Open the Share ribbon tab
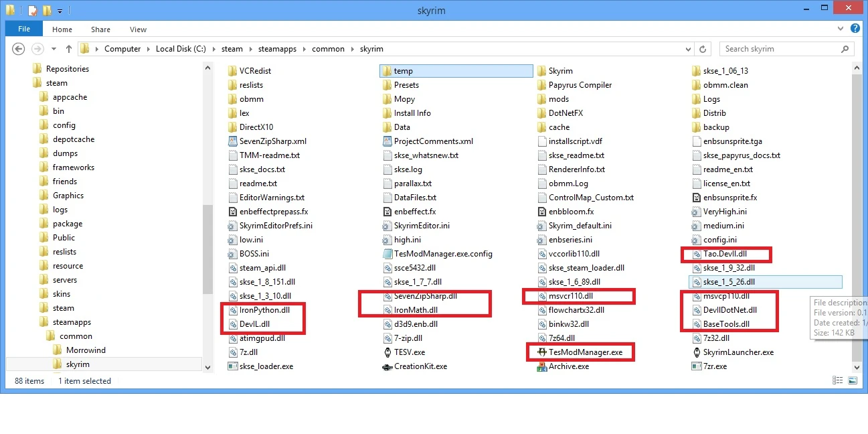Viewport: 868px width, 434px height. (100, 29)
